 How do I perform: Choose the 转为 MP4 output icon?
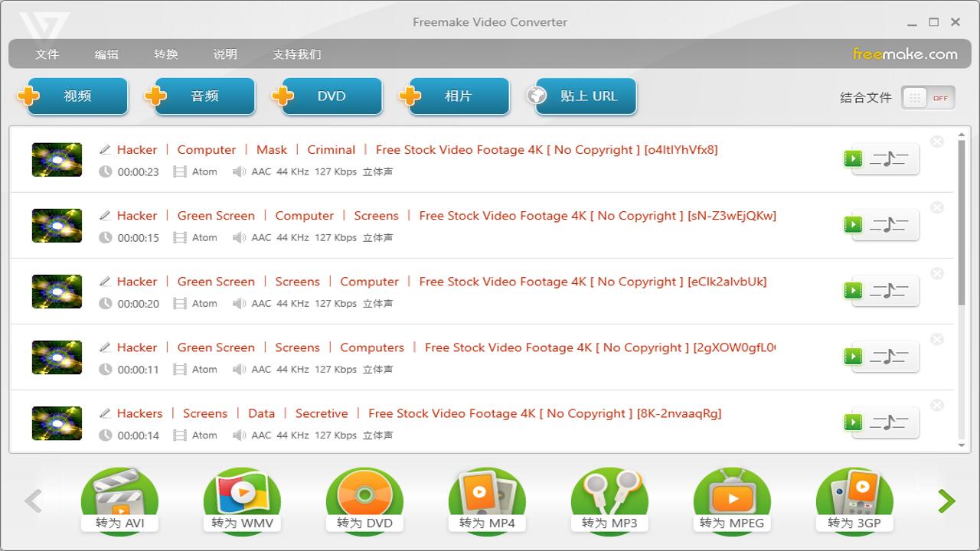(x=487, y=500)
